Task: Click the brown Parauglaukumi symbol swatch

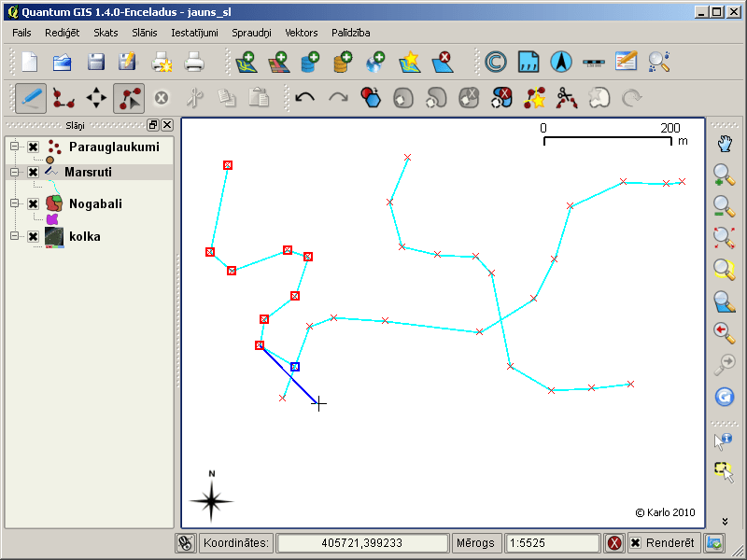Action: [x=49, y=160]
